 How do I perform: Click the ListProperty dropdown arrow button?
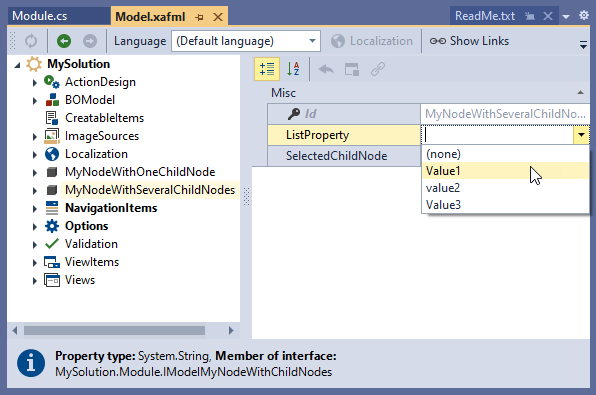(x=581, y=135)
